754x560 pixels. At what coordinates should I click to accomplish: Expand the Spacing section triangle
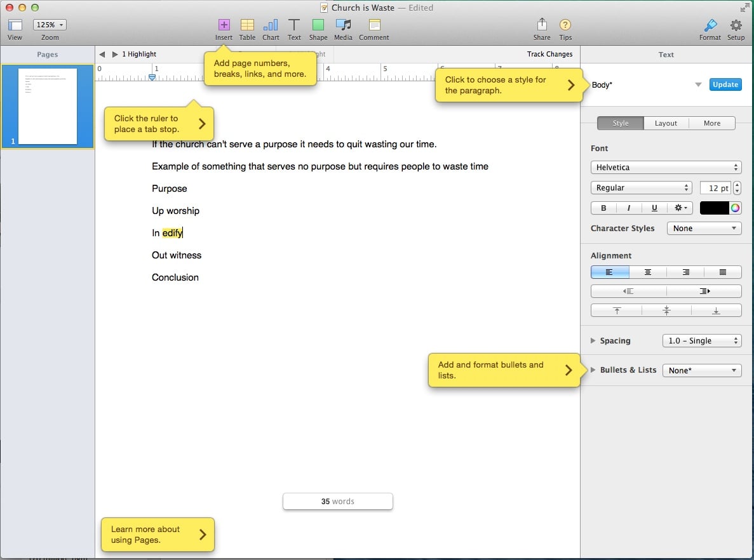point(593,341)
